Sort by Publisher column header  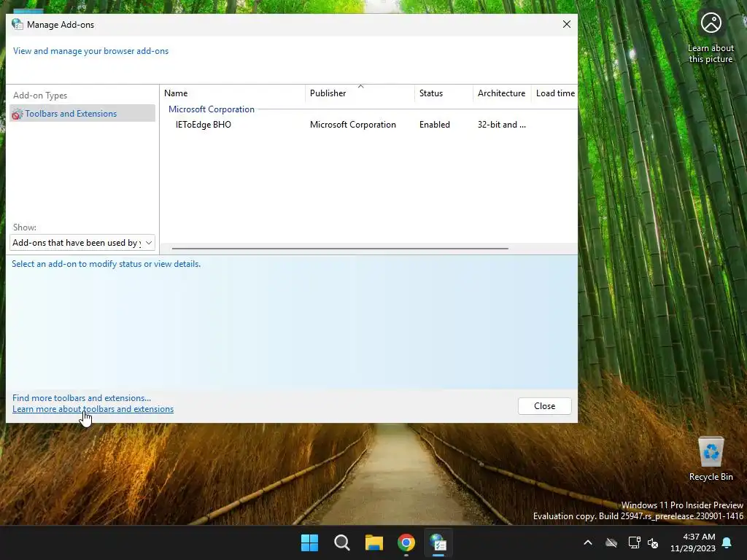tap(360, 93)
